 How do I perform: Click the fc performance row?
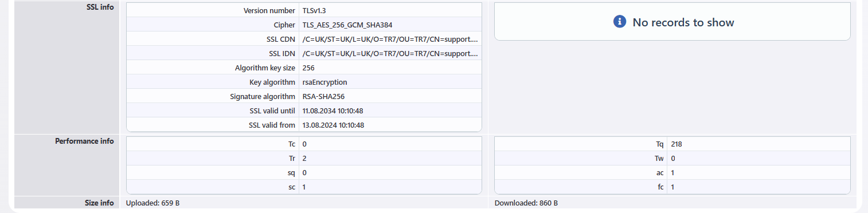[672, 187]
